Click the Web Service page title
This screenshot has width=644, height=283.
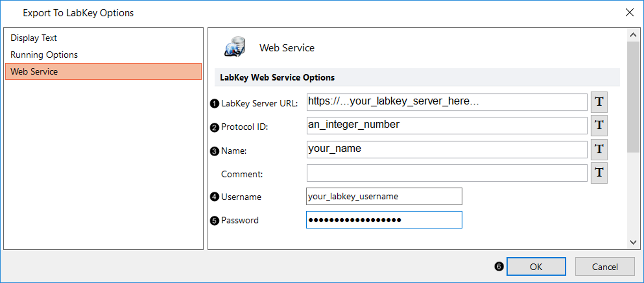point(287,48)
